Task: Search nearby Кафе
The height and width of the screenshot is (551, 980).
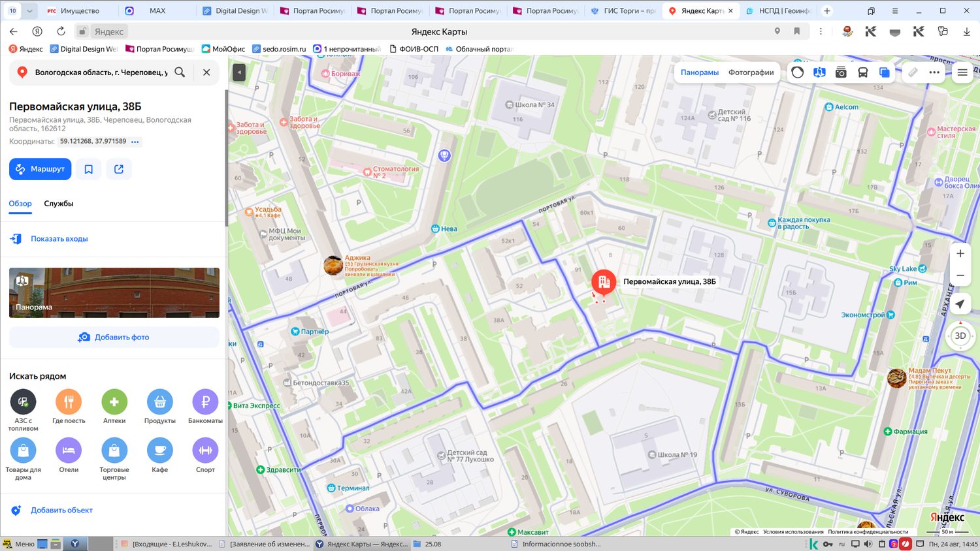Action: click(160, 456)
